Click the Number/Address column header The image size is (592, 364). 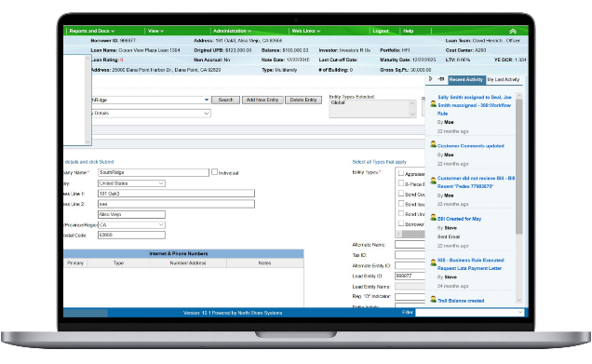pos(188,263)
